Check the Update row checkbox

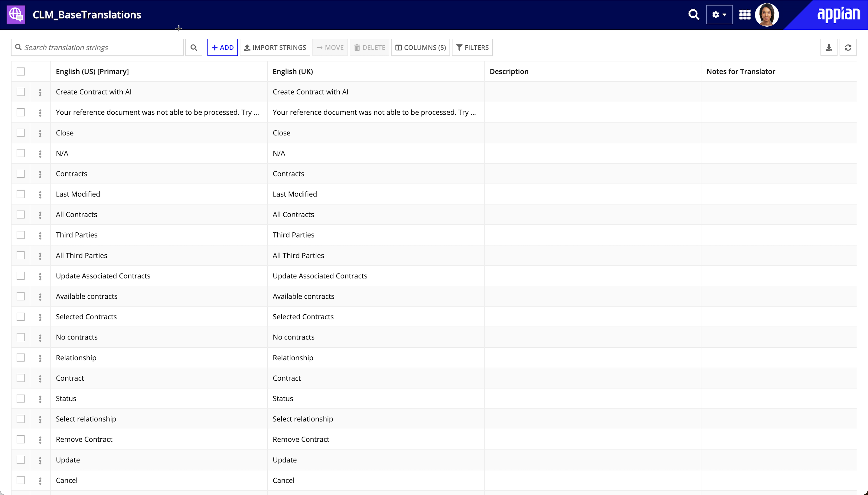pyautogui.click(x=21, y=460)
